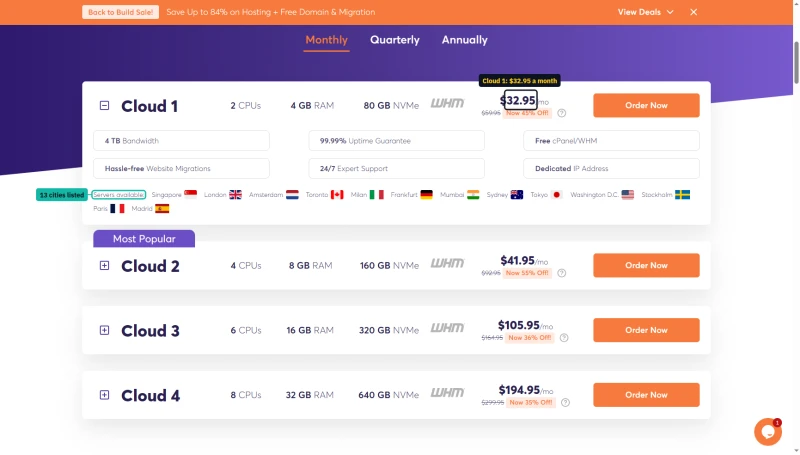The width and height of the screenshot is (800, 455).
Task: Order the Cloud 3 plan
Action: point(646,330)
